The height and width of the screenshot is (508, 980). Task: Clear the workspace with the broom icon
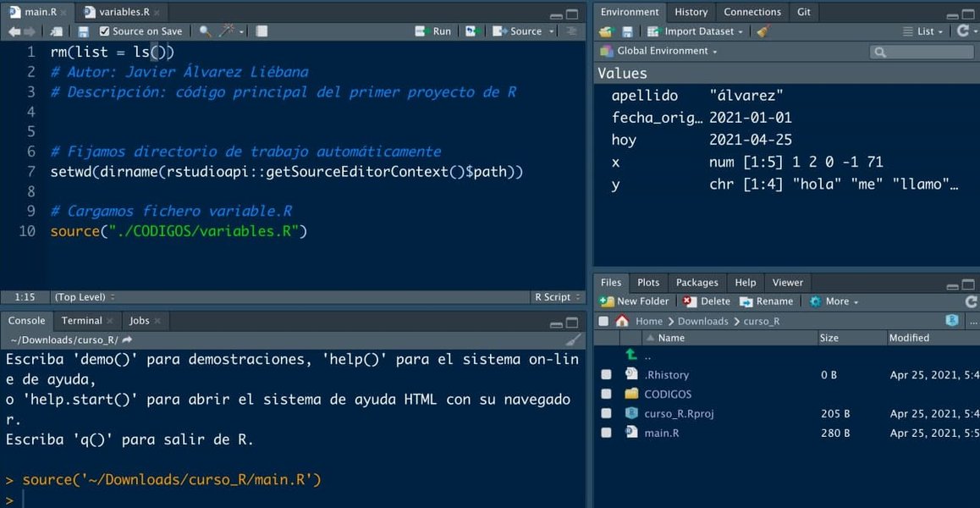tap(763, 30)
